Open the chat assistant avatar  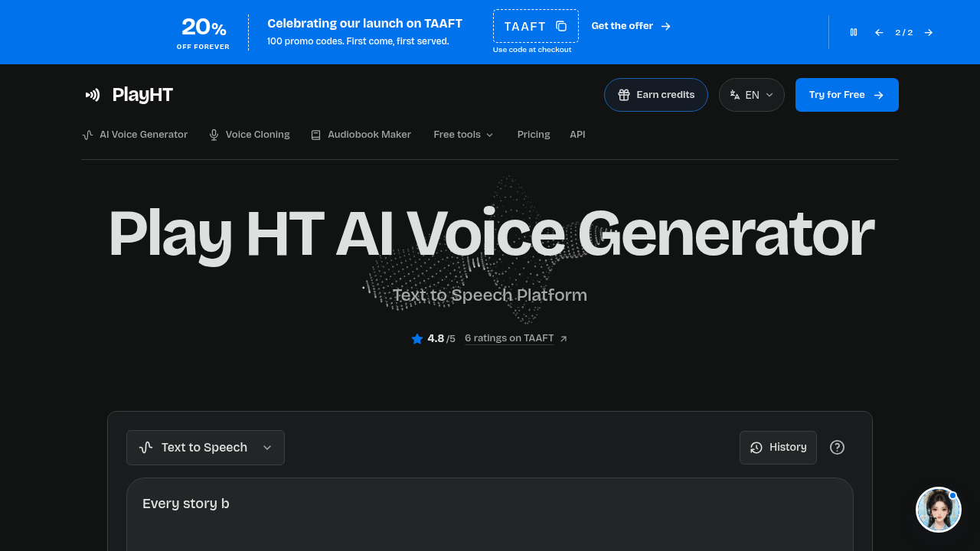coord(939,510)
